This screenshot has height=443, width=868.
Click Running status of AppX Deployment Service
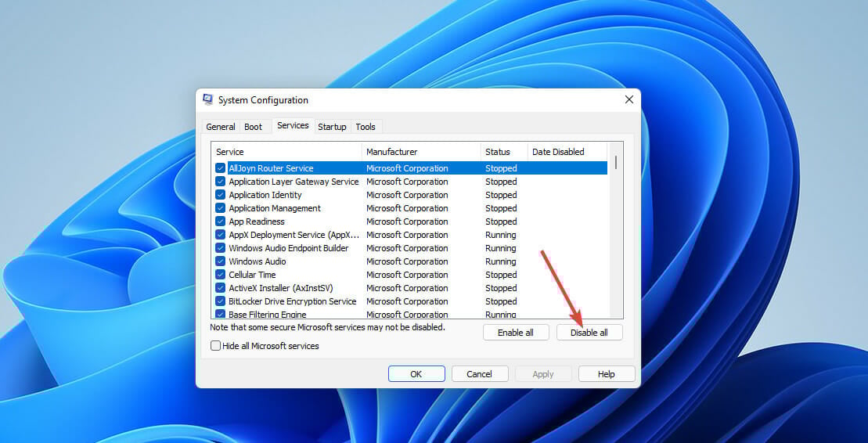(500, 235)
